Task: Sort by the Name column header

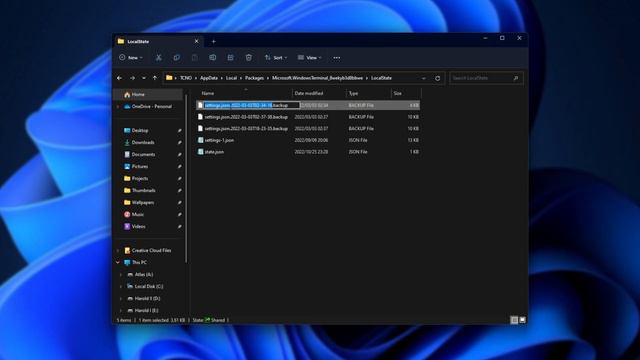Action: pyautogui.click(x=245, y=93)
